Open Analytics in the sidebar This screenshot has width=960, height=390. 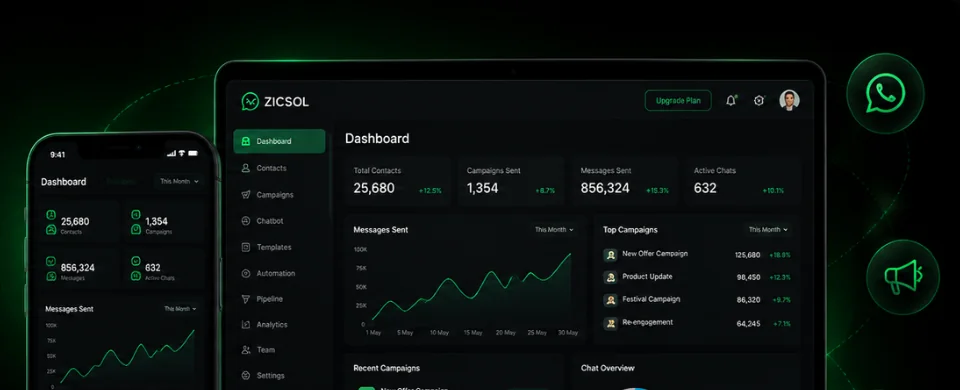[x=279, y=325]
